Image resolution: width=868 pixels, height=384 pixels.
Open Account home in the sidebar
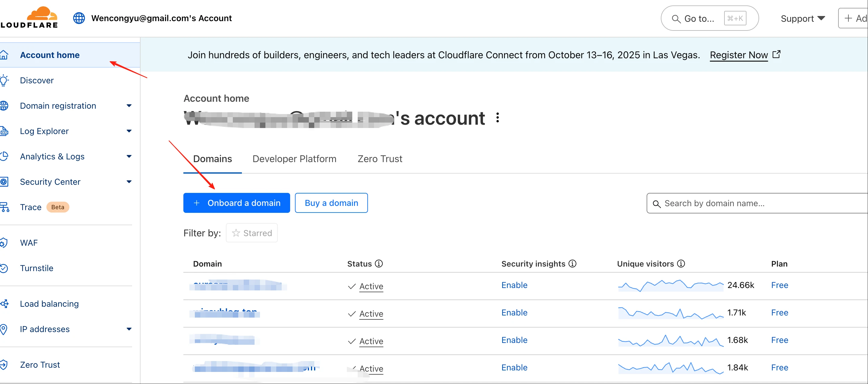click(x=70, y=55)
